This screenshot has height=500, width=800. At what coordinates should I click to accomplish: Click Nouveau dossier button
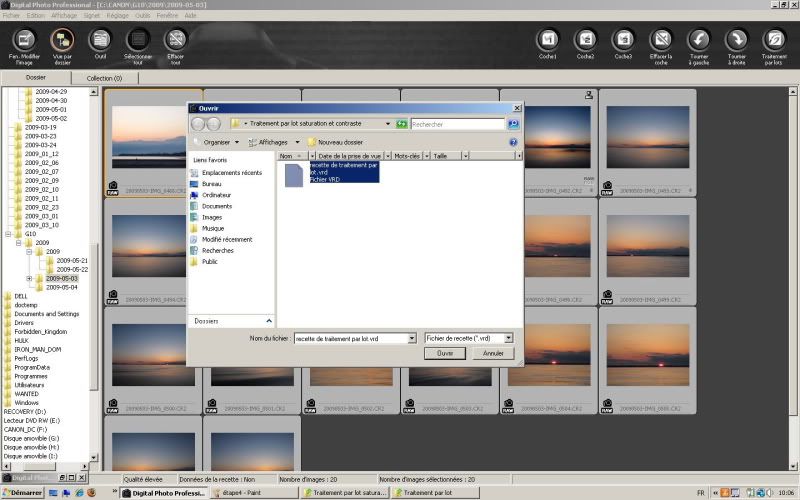335,142
